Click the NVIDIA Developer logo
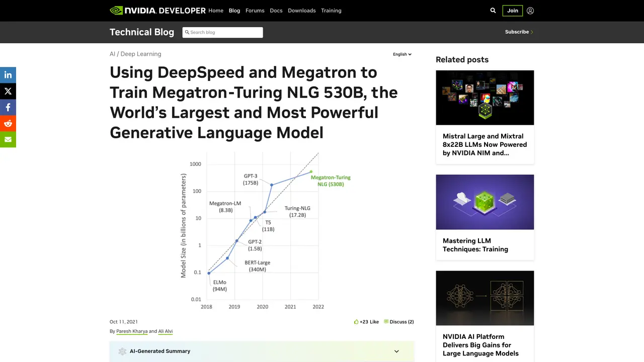This screenshot has width=644, height=362. point(157,11)
